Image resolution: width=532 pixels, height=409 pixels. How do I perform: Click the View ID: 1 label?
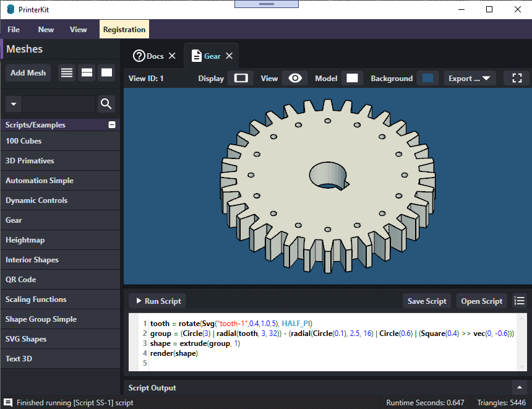tap(146, 79)
